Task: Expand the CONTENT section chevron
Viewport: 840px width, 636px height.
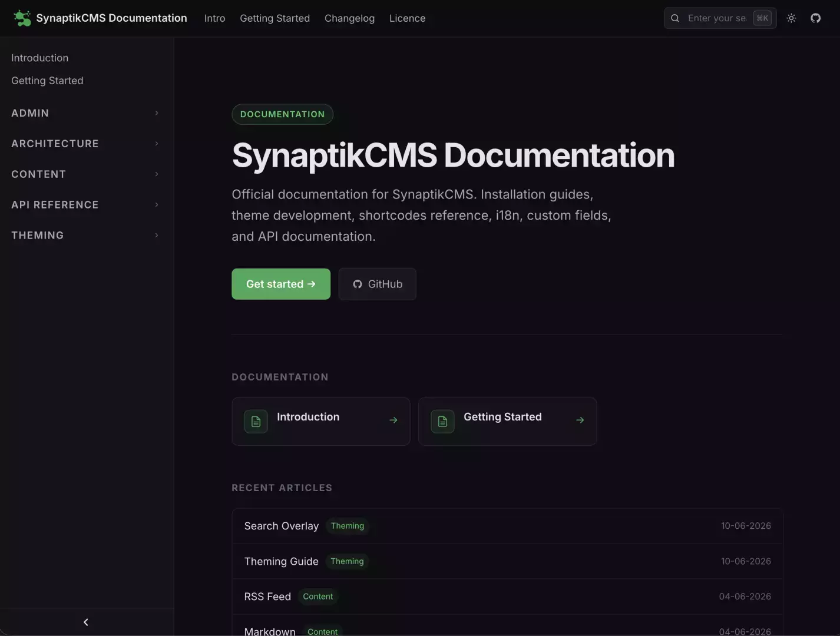Action: pyautogui.click(x=157, y=174)
